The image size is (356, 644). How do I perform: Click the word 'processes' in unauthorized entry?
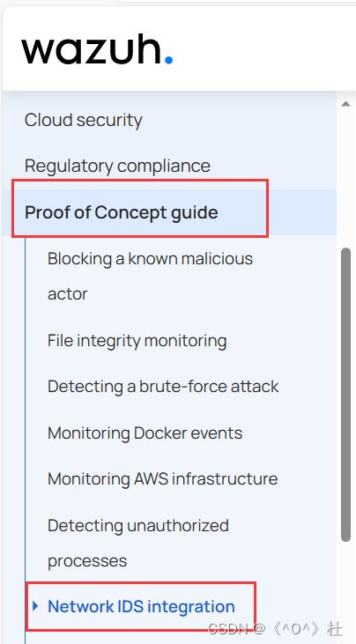pyautogui.click(x=87, y=561)
